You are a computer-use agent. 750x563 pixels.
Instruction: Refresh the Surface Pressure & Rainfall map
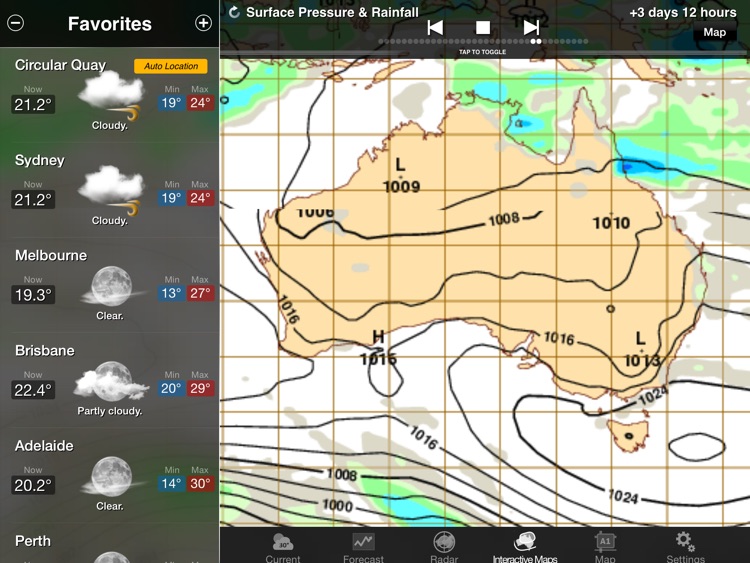pyautogui.click(x=234, y=12)
